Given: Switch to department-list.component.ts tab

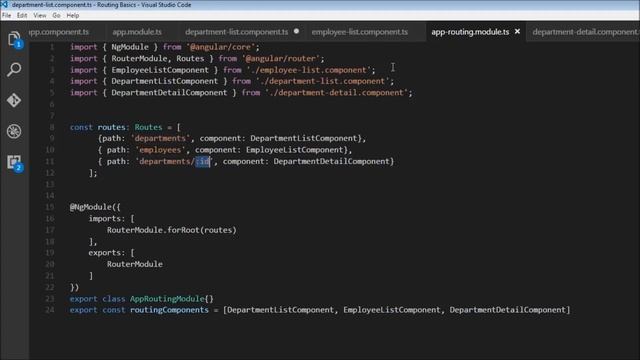Looking at the screenshot, I should click(x=237, y=32).
